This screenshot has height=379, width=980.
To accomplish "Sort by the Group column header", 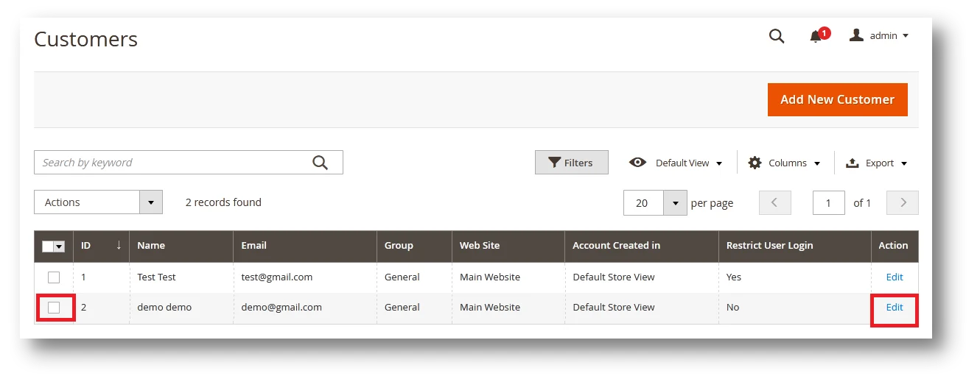I will click(x=414, y=246).
